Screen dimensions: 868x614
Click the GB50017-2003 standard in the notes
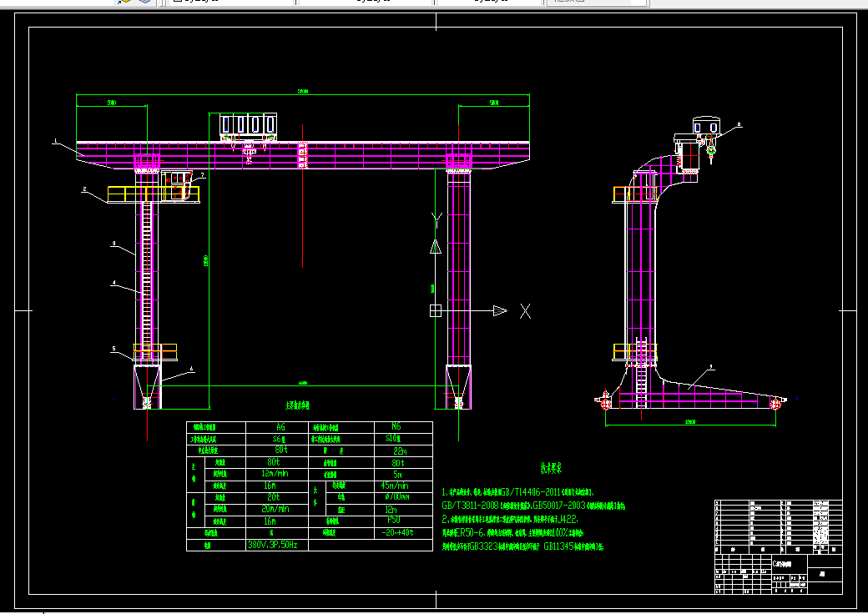point(559,505)
